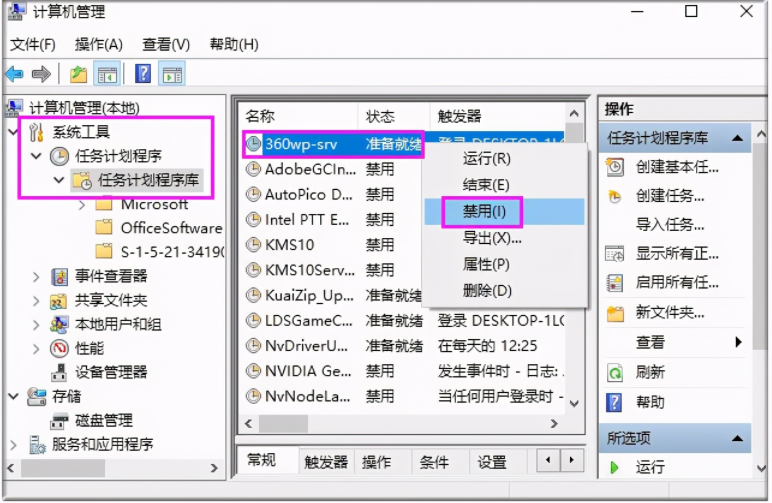Click the task list vertical scrollbar down arrow
The image size is (772, 503).
click(574, 402)
